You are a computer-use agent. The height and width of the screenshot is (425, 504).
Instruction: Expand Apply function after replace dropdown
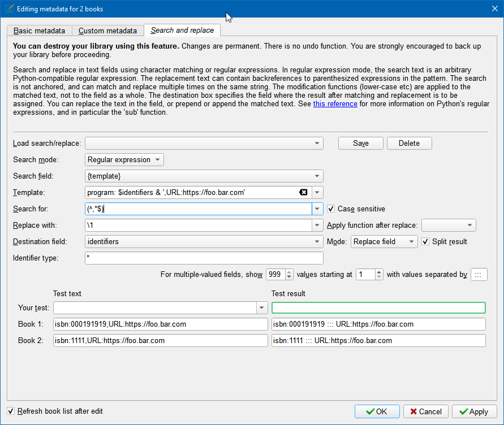[449, 225]
